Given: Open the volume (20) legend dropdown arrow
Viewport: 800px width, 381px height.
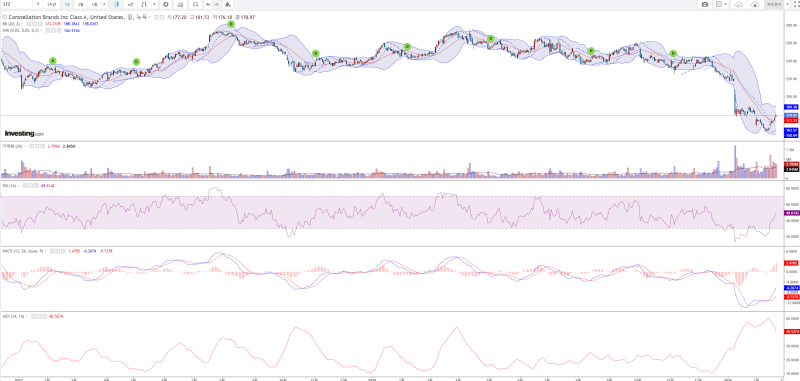Looking at the screenshot, I should [x=25, y=146].
